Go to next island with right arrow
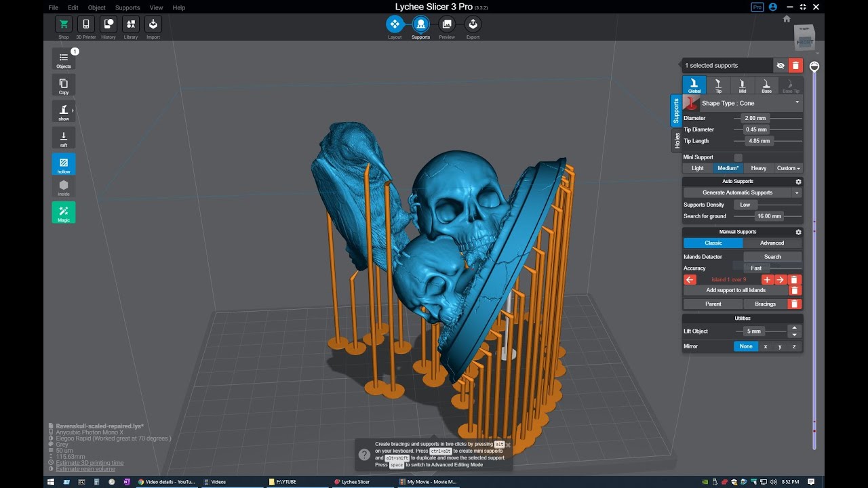Image resolution: width=868 pixels, height=488 pixels. pyautogui.click(x=781, y=280)
